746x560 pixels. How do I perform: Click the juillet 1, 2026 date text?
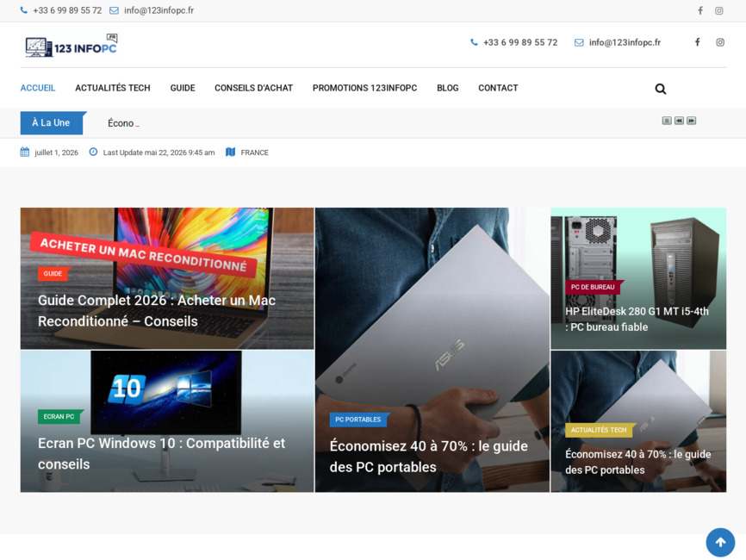(56, 152)
